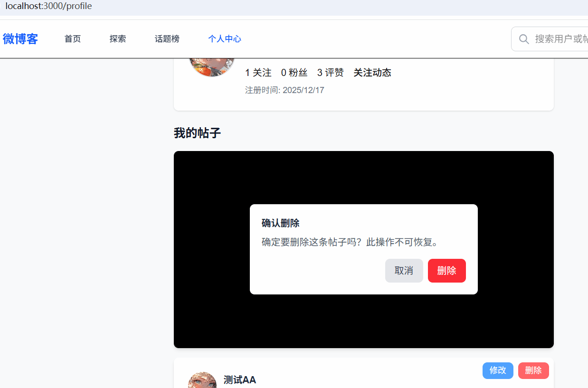Focus the 搜索用户或帖子 search box
Screen dimensions: 588x388
pos(560,39)
